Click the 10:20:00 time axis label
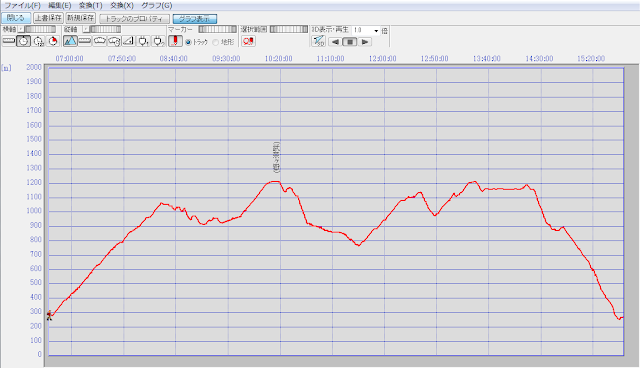The height and width of the screenshot is (368, 640). click(x=278, y=59)
